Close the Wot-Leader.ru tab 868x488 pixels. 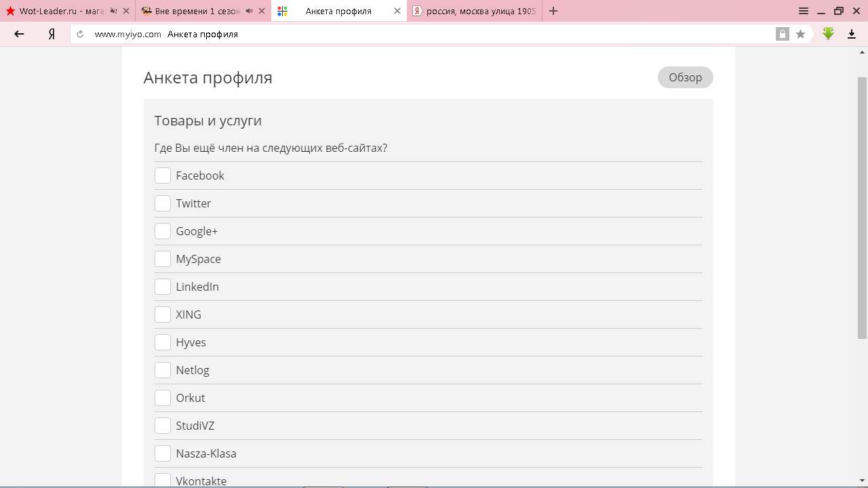tap(126, 11)
